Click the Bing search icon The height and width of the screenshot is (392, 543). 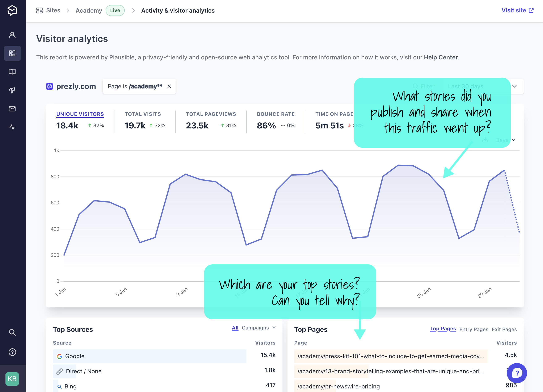59,387
